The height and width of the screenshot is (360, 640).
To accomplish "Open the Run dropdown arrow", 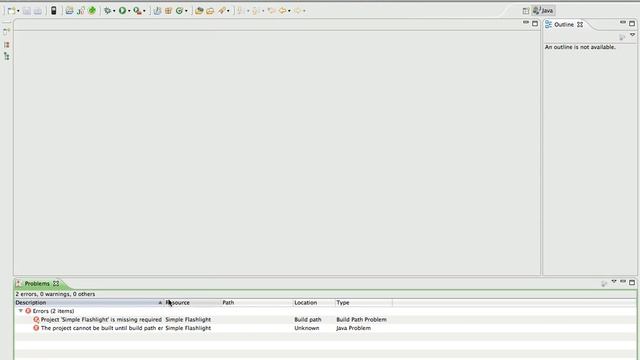I will (x=129, y=11).
